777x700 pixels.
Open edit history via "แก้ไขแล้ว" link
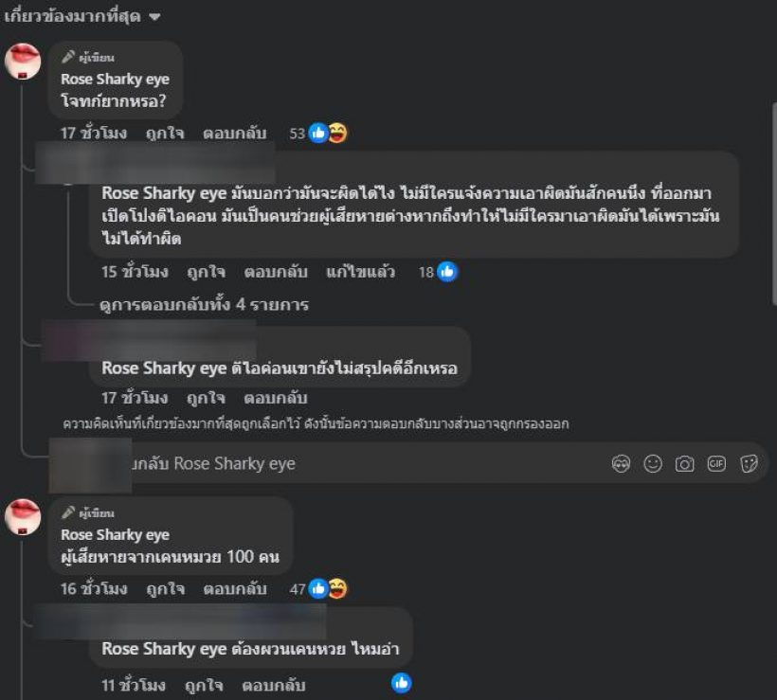coord(360,272)
